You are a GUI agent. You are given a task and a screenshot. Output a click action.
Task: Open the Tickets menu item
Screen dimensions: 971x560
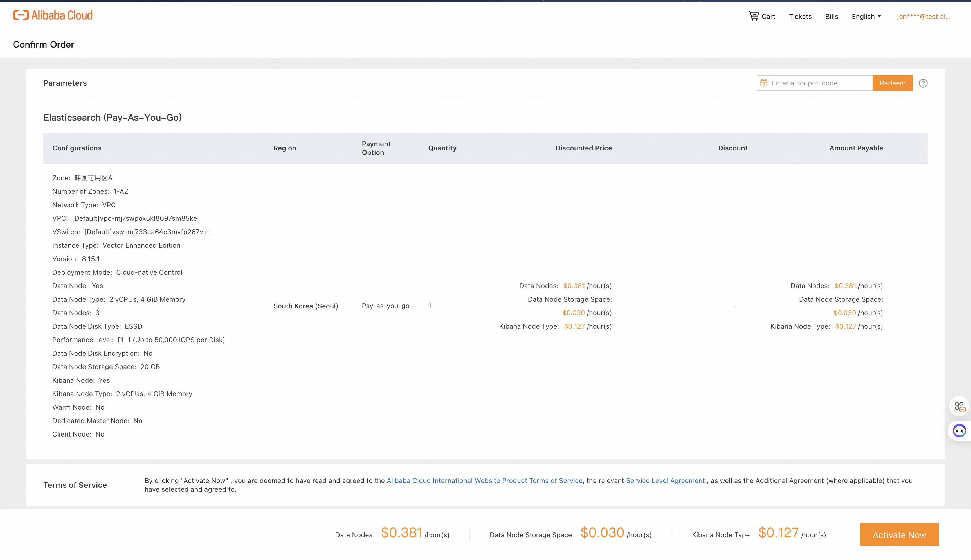[800, 17]
